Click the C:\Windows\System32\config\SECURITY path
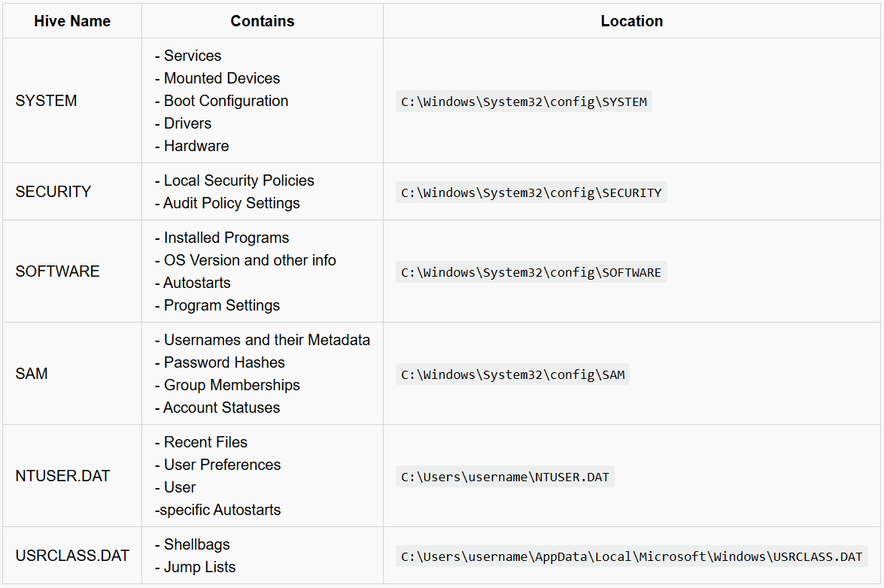 [x=531, y=192]
